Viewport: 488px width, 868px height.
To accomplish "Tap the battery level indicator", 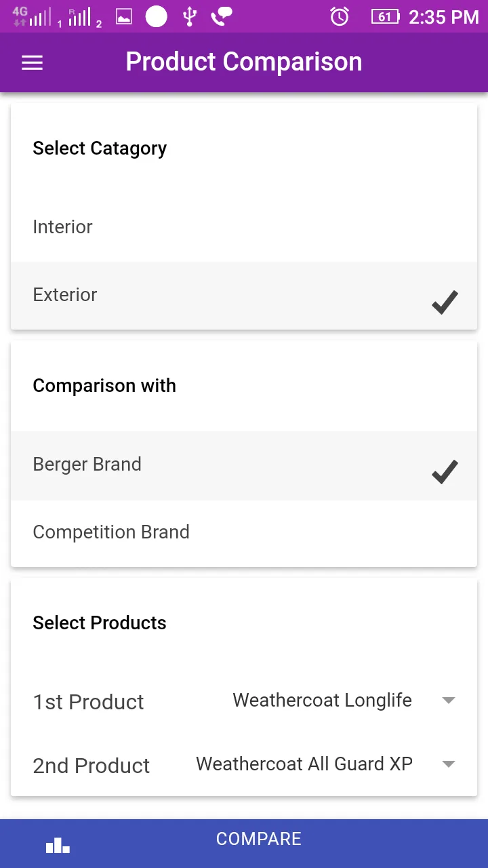I will (385, 16).
